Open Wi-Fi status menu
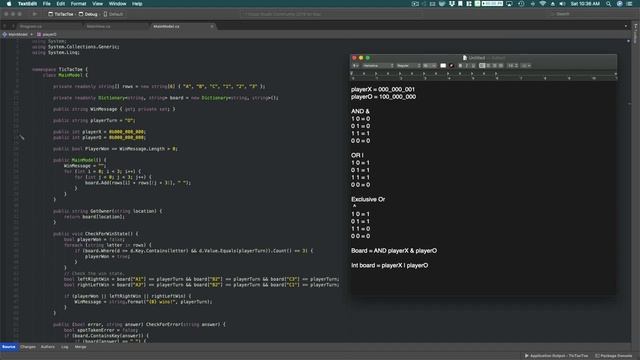This screenshot has height=360, width=640. coord(542,4)
